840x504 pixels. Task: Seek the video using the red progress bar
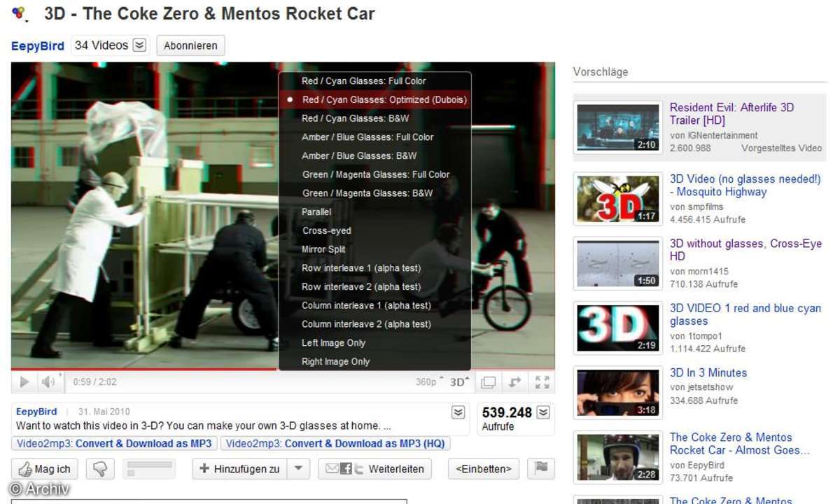(x=283, y=368)
